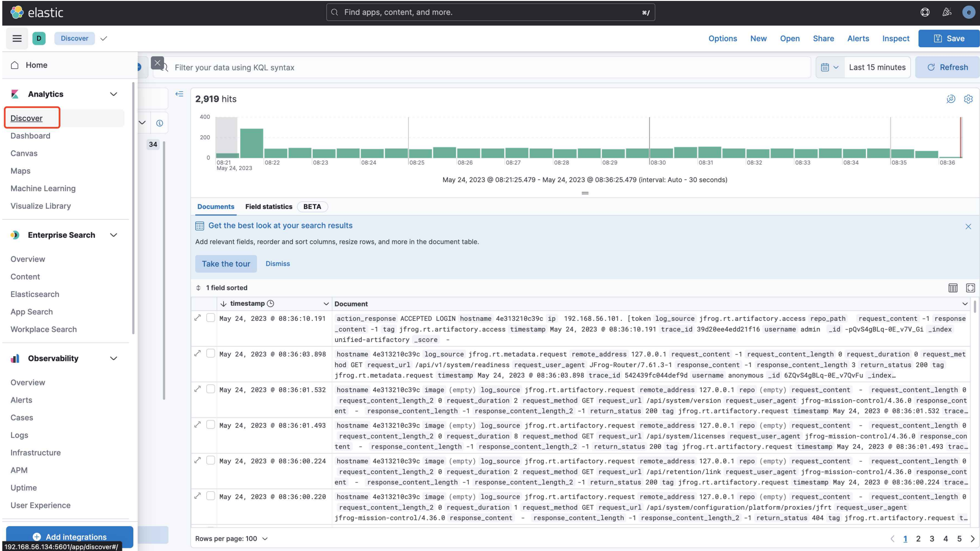This screenshot has height=551, width=980.
Task: Click the field list vertical scrollbar
Action: point(164,270)
